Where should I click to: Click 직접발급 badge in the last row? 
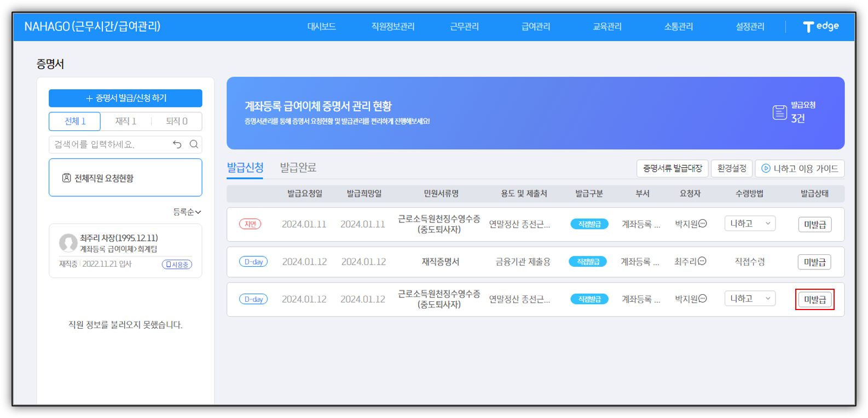pos(589,299)
